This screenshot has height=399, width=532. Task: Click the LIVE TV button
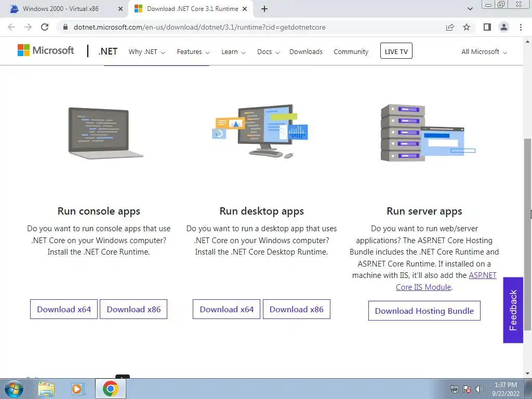pos(396,51)
